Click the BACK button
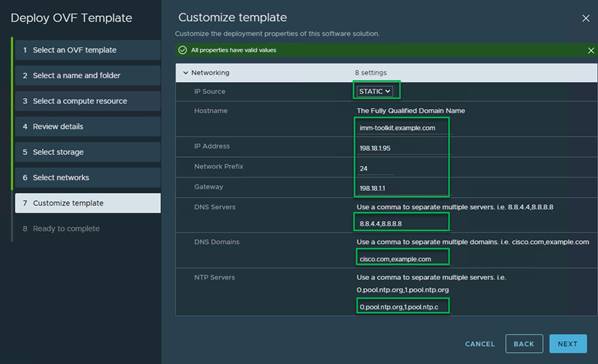 (524, 344)
